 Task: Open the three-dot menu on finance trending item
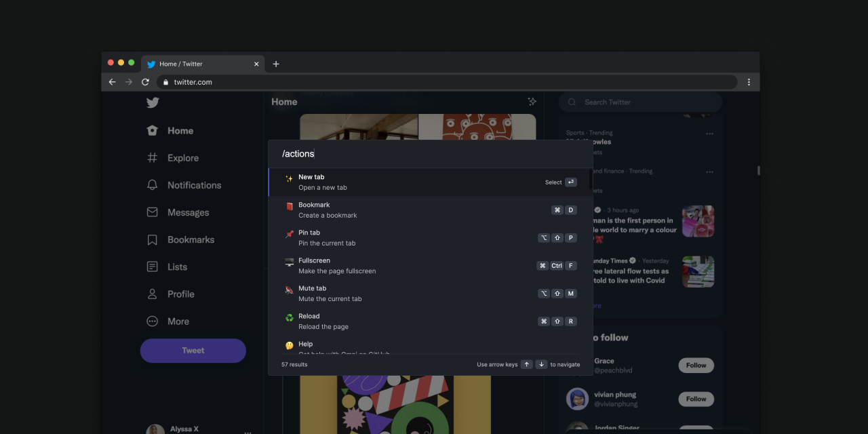(x=709, y=172)
